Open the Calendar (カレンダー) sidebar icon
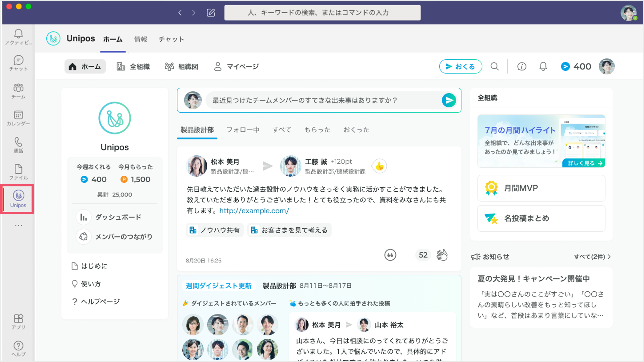644x362 pixels. point(18,118)
